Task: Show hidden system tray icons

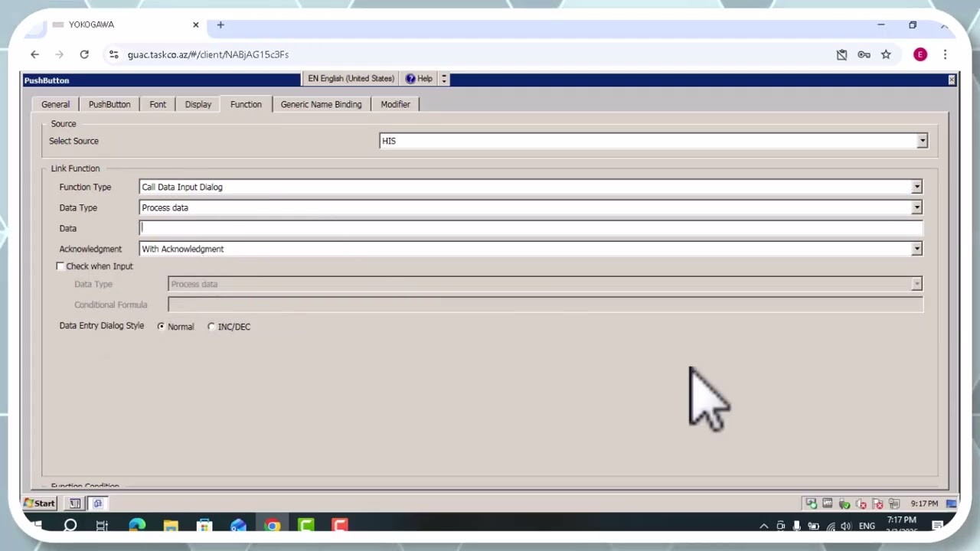Action: pyautogui.click(x=763, y=526)
